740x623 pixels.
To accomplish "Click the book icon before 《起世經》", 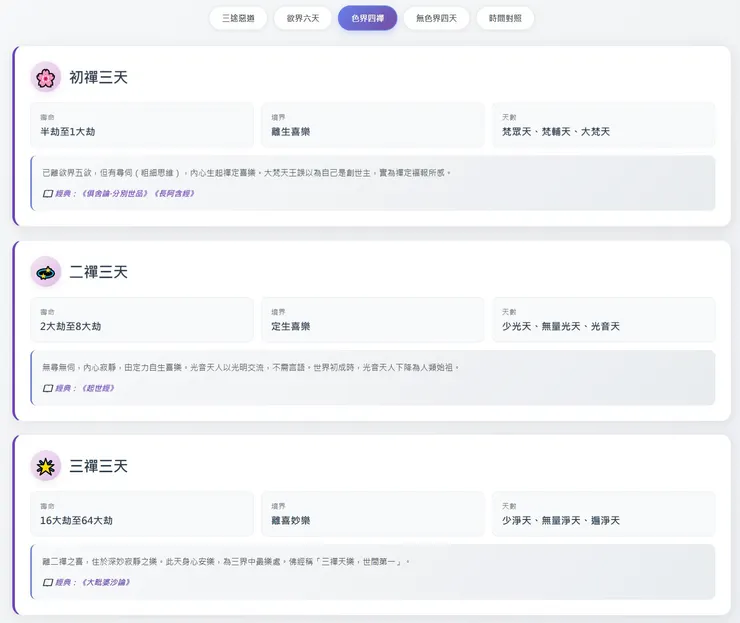I will 48,388.
